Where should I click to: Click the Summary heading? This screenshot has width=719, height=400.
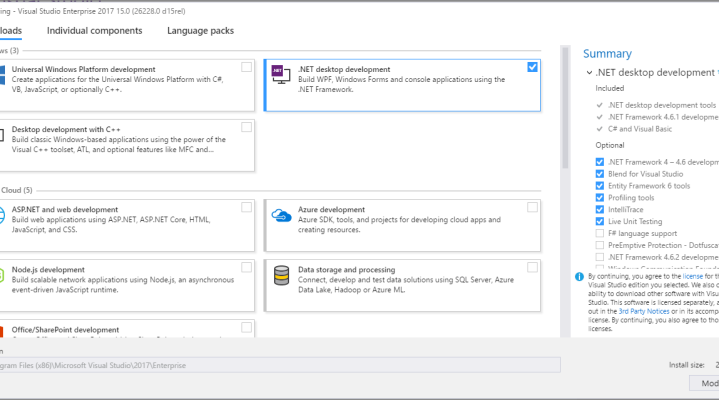[x=607, y=54]
